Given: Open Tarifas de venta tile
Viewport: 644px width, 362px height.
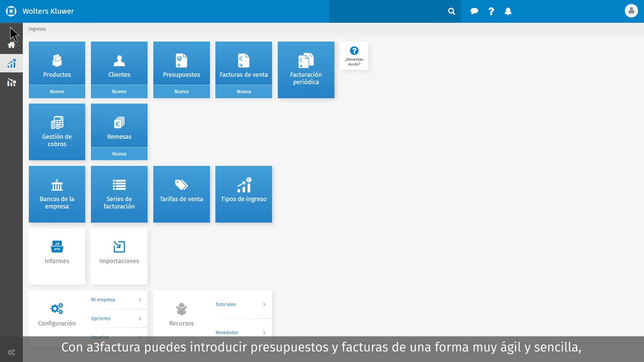Looking at the screenshot, I should tap(181, 194).
